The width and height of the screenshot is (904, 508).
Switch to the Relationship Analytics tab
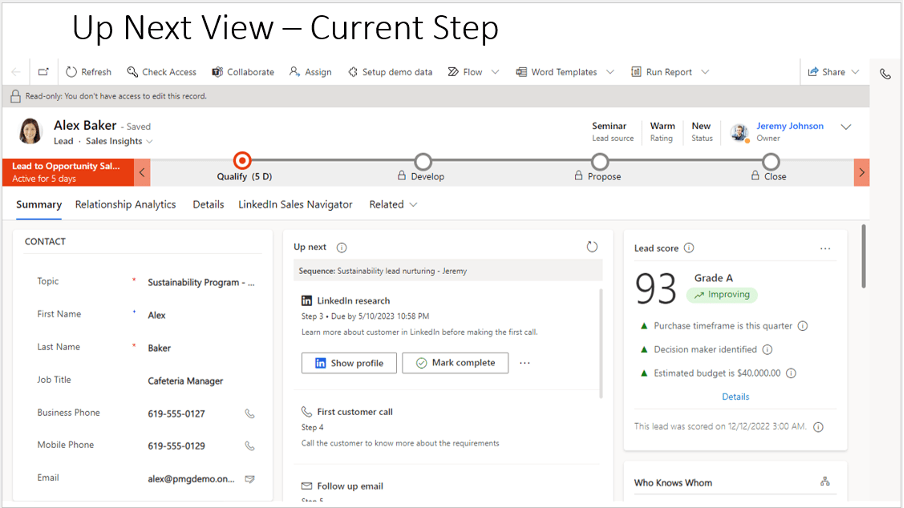pos(125,204)
